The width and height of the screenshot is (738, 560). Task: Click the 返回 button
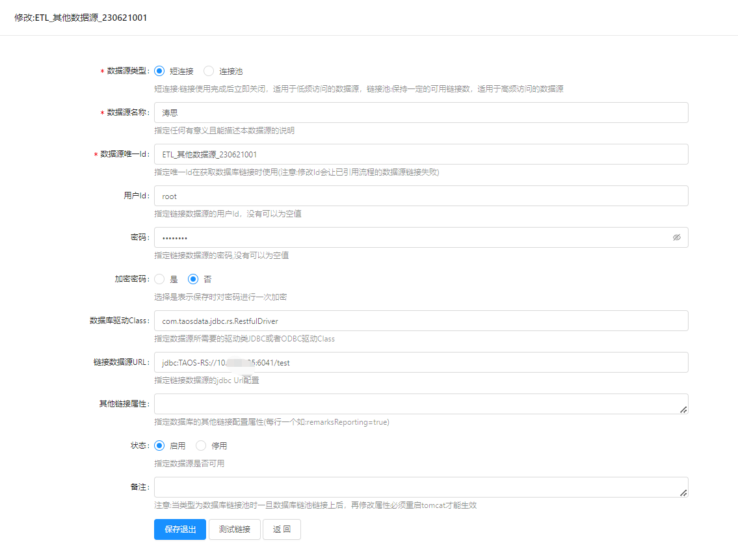coord(282,529)
